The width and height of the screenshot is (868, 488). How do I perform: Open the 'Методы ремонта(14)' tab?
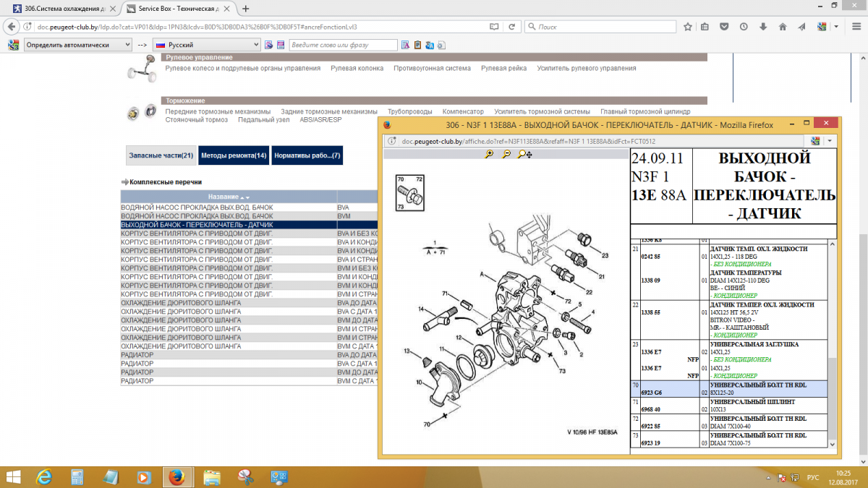pos(233,155)
